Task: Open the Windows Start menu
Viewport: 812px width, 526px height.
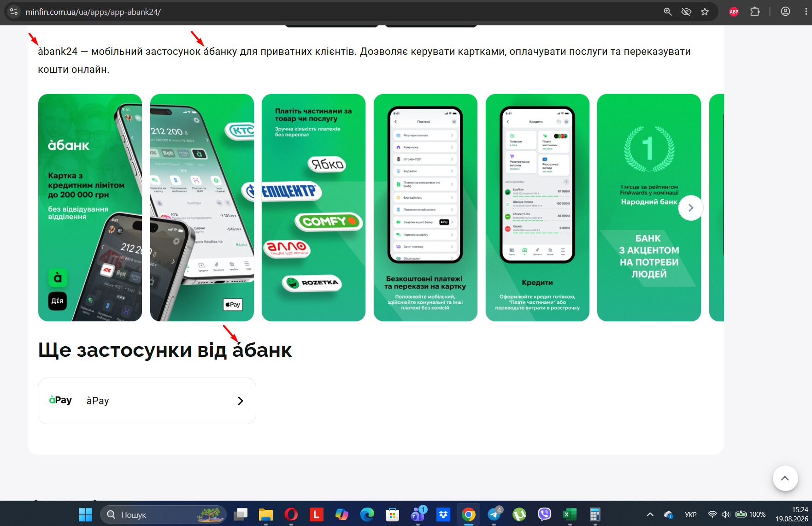Action: coord(85,514)
